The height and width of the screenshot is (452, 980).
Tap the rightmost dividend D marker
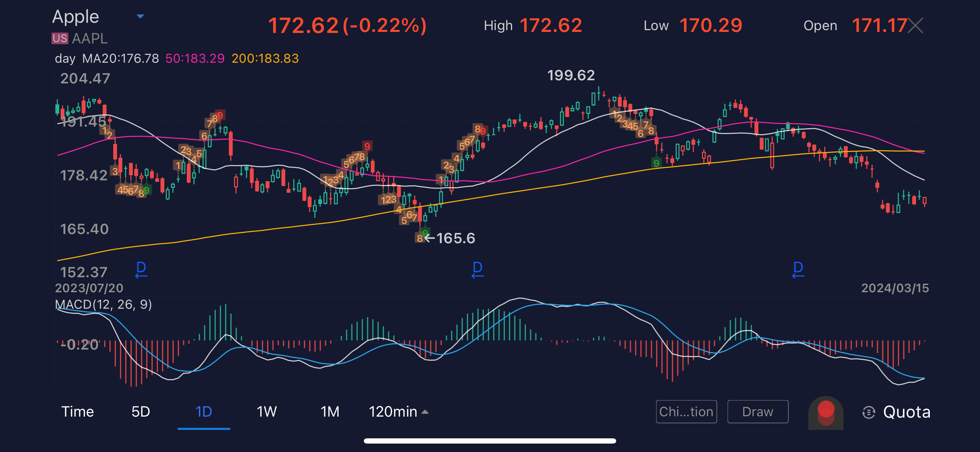798,269
